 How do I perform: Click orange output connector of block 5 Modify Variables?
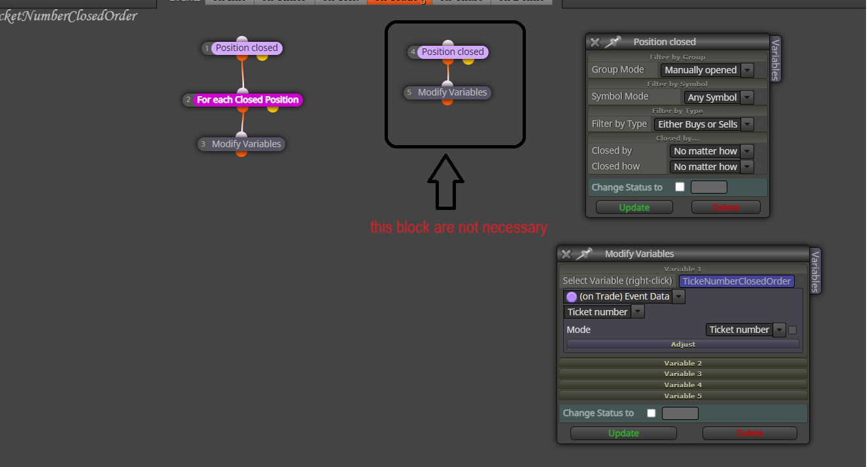[447, 101]
